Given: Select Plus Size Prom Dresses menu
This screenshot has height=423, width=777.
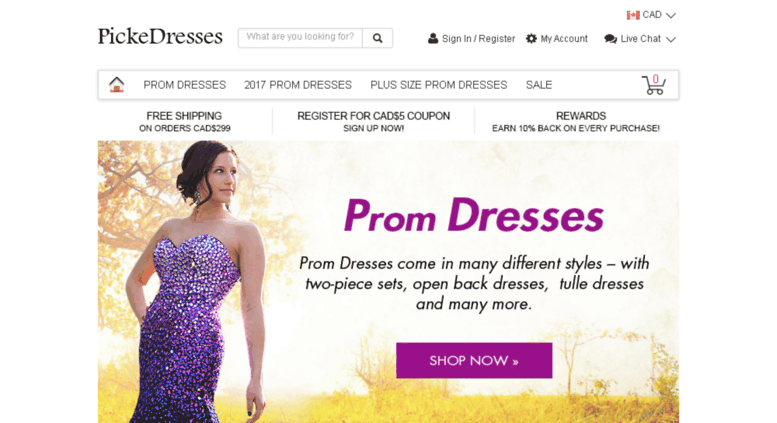Looking at the screenshot, I should click(439, 85).
